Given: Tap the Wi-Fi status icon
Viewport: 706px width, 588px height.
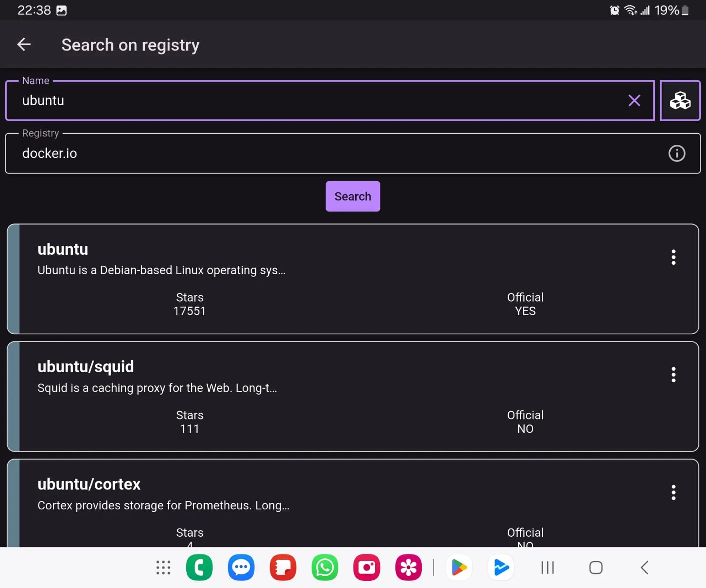Looking at the screenshot, I should click(631, 10).
